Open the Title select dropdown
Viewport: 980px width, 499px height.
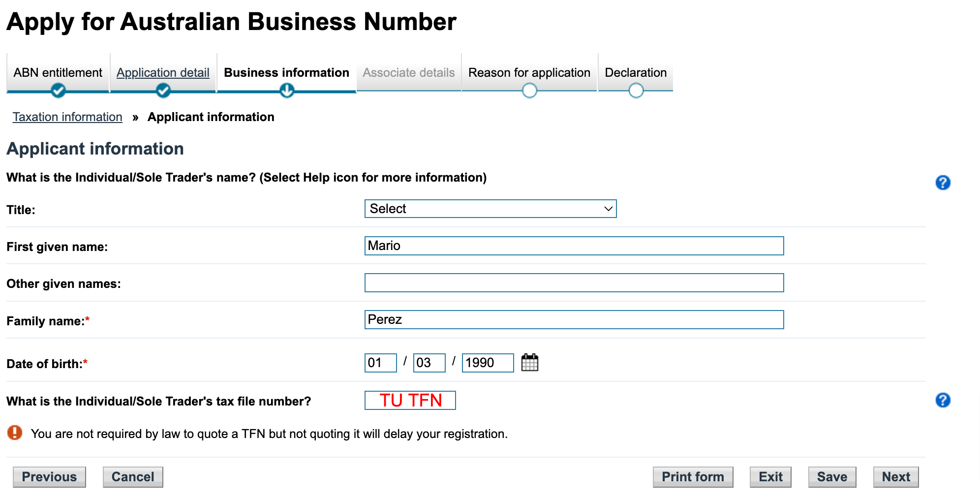tap(490, 209)
